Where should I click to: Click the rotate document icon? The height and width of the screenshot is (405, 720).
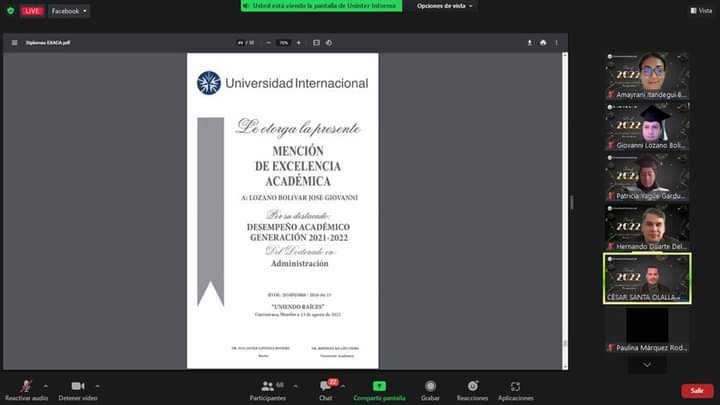(x=329, y=43)
